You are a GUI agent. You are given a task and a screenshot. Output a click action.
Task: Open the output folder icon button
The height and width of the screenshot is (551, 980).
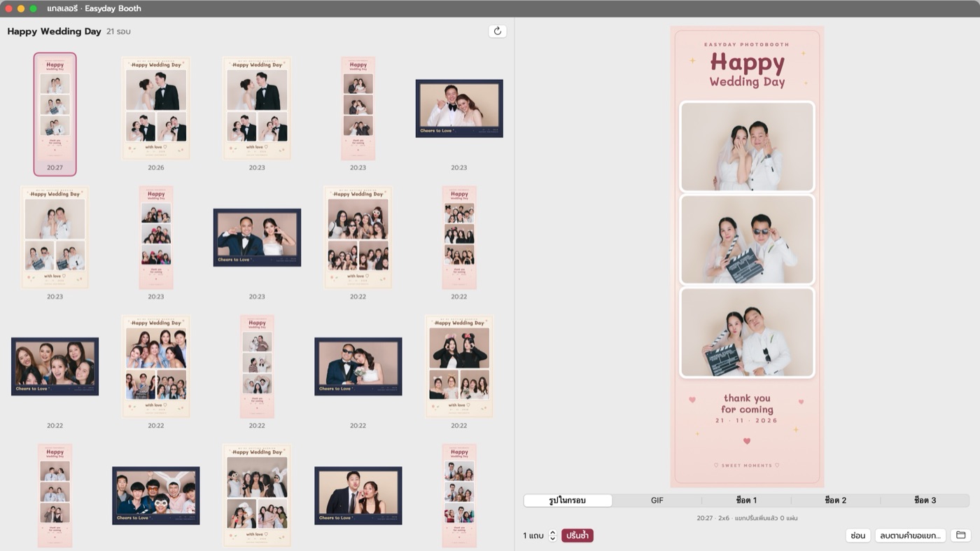click(961, 536)
